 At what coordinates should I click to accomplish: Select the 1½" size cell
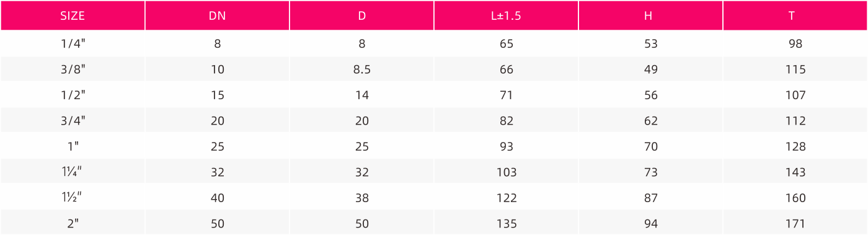(x=73, y=198)
